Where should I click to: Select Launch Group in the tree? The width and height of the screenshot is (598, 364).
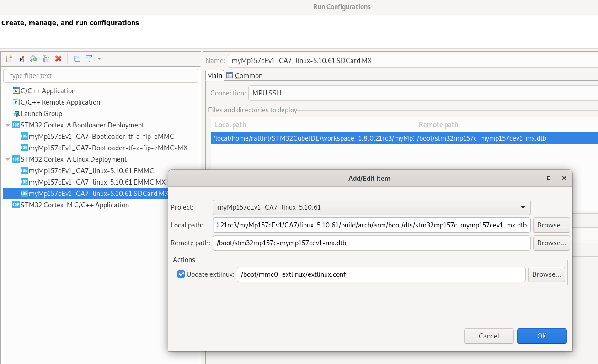[x=41, y=114]
